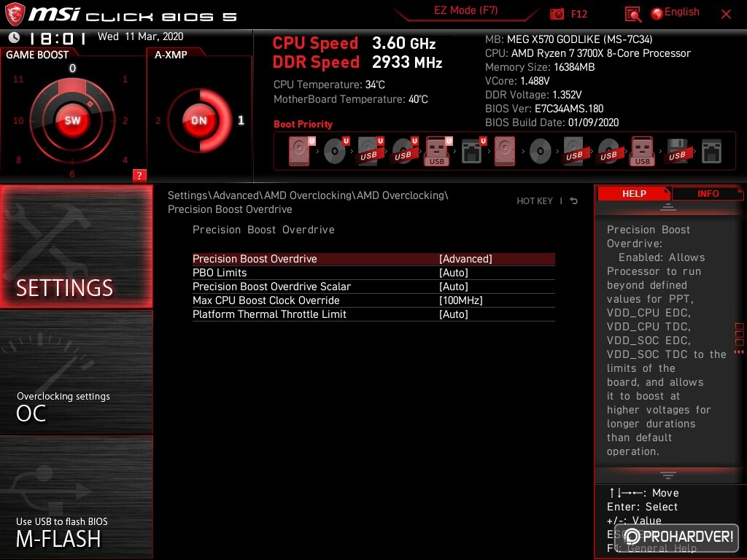
Task: Click the back arrow next to HOT KEY
Action: [573, 201]
